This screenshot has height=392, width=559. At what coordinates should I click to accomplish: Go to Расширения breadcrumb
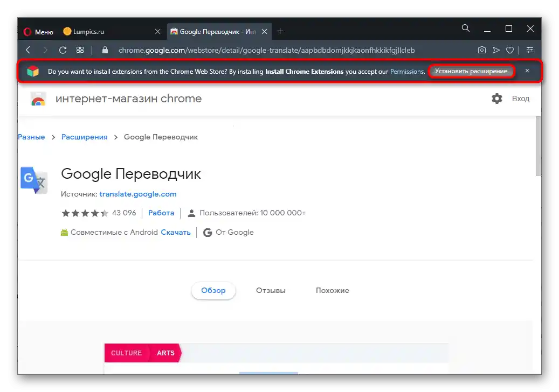(85, 137)
